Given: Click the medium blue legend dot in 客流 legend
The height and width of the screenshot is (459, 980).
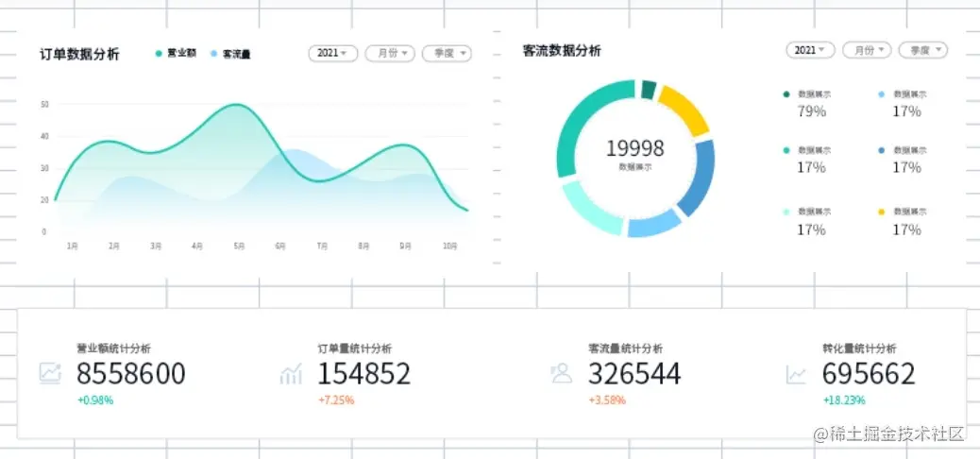Looking at the screenshot, I should (x=882, y=151).
